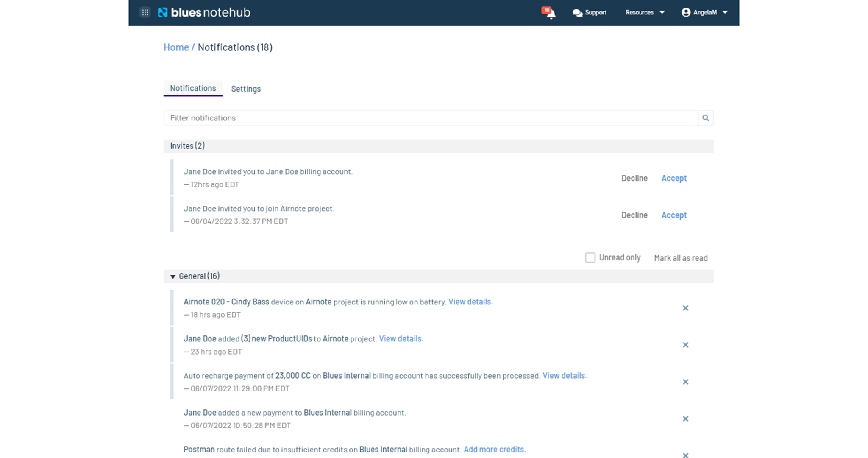Expand or collapse General section
Viewport: 868px width, 458px height.
pos(173,276)
